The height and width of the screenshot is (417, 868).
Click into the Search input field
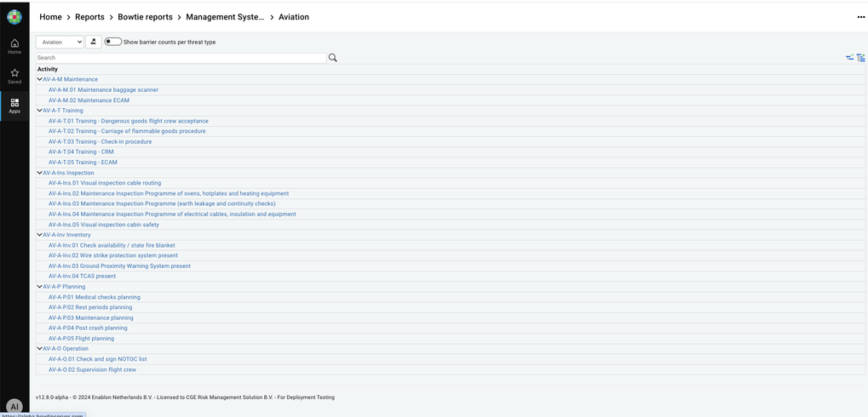(181, 58)
